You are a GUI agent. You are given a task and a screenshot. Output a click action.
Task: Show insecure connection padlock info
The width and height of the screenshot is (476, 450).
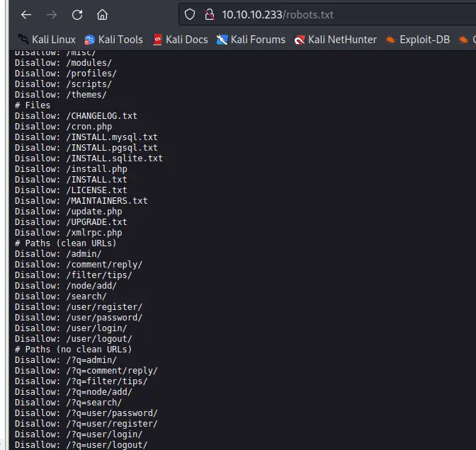(x=209, y=14)
